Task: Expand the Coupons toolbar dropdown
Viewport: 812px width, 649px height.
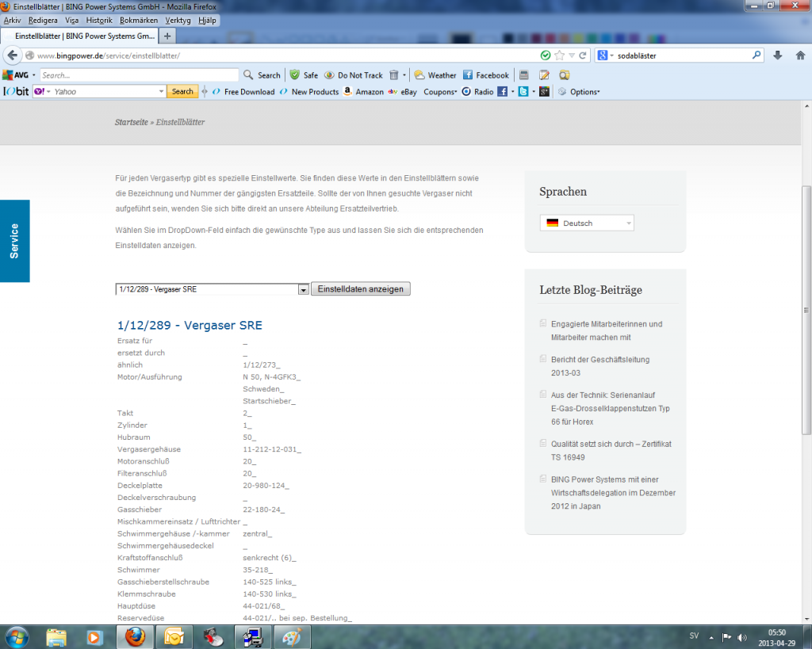Action: point(440,92)
